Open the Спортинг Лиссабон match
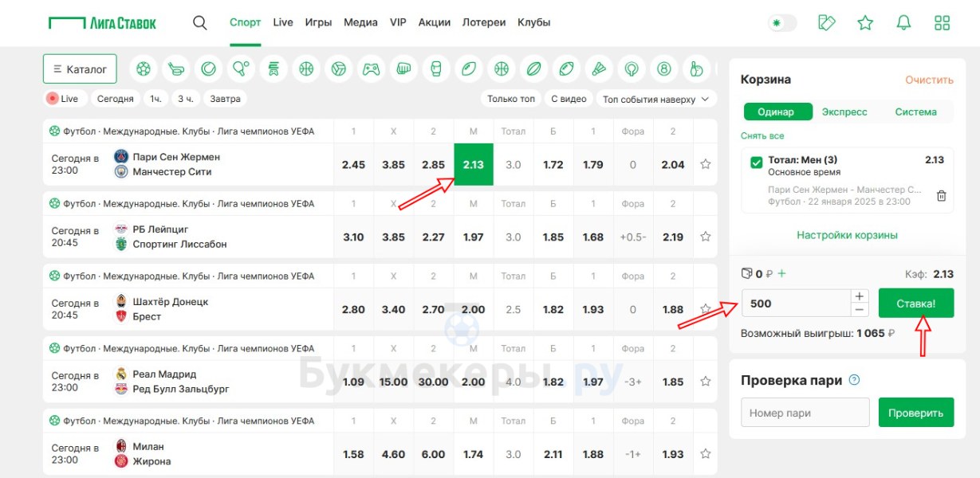Viewport: 980px width, 478px height. [179, 244]
